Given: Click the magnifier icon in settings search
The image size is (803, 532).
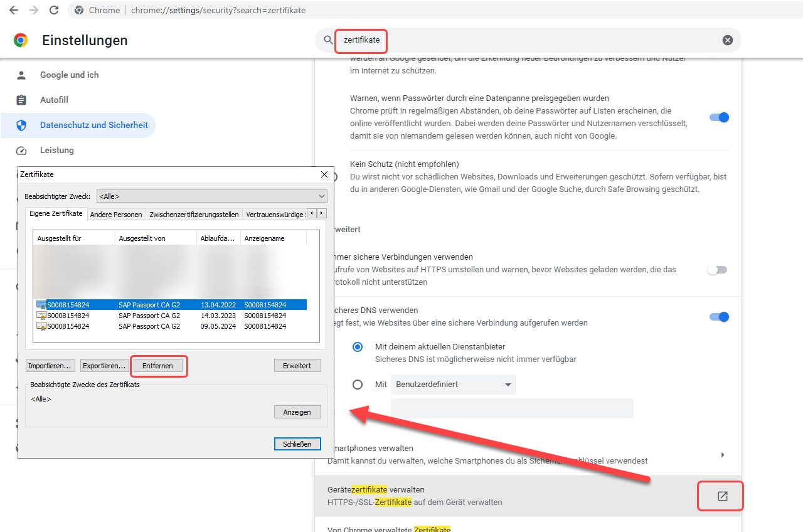Looking at the screenshot, I should [329, 40].
